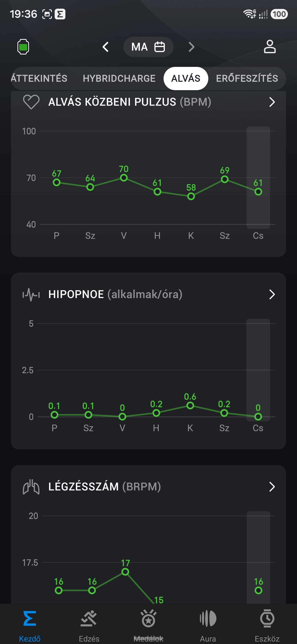Screen dimensions: 297x644
Task: Select the 58 bpm point on Tuesday
Action: pyautogui.click(x=191, y=197)
